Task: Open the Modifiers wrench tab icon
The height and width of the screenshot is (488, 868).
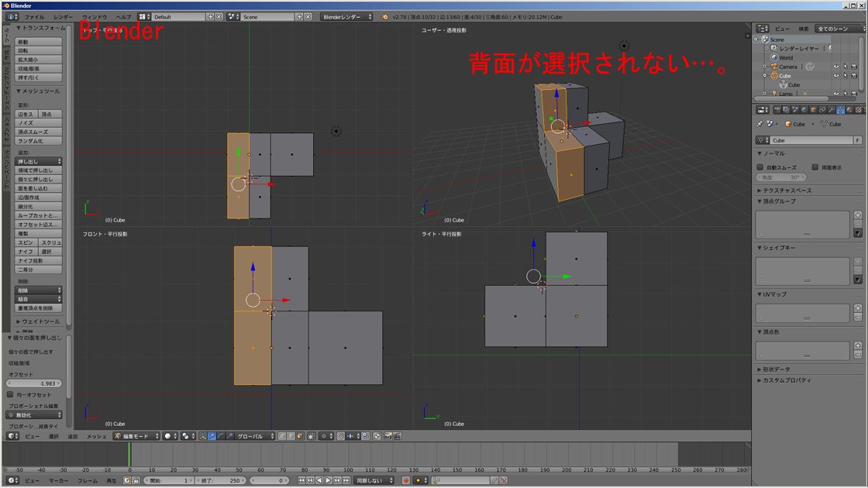Action: [832, 110]
